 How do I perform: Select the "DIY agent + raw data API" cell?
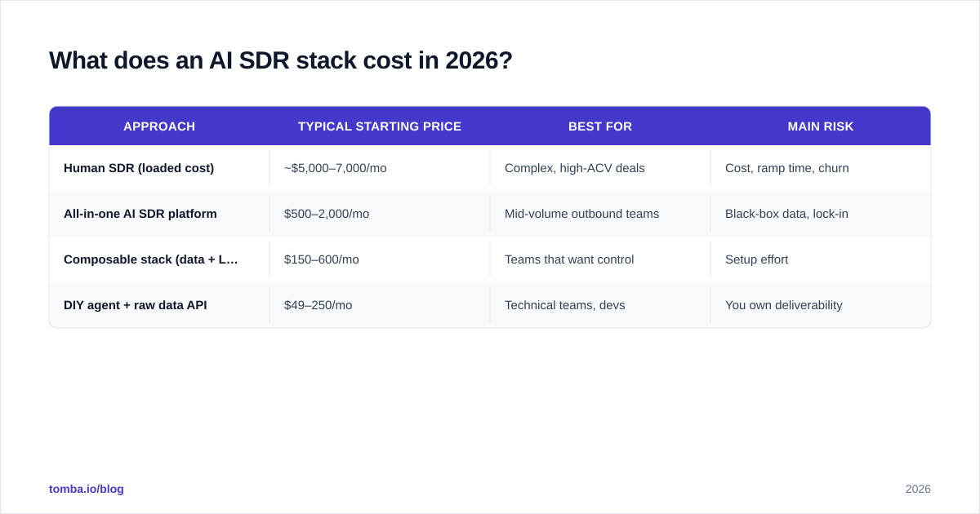[x=159, y=305]
